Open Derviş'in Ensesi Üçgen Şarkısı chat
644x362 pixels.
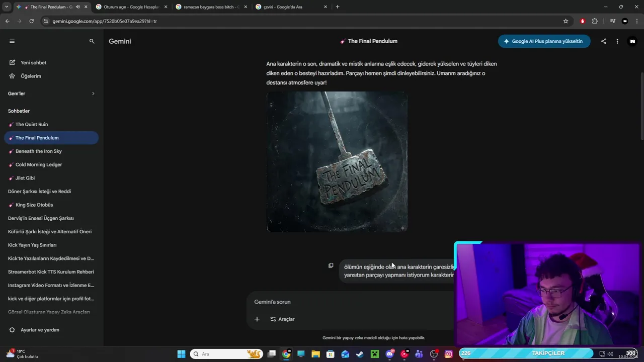click(51, 218)
